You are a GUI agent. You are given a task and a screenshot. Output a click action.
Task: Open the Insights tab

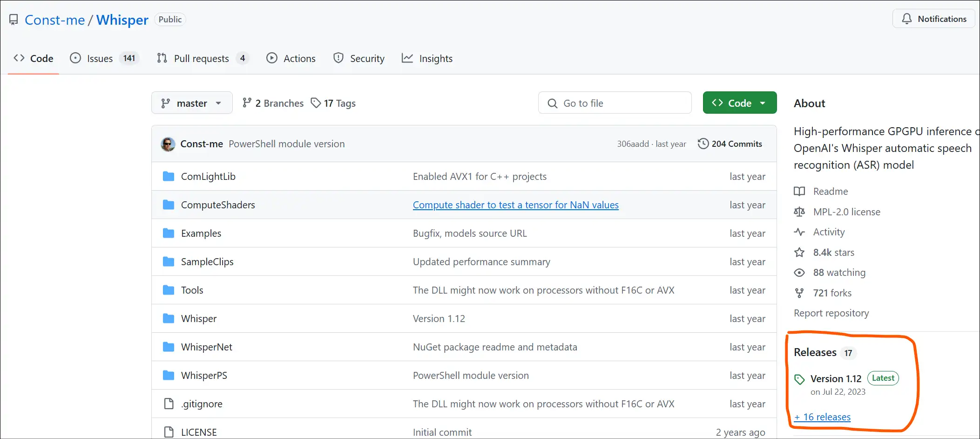click(x=427, y=58)
